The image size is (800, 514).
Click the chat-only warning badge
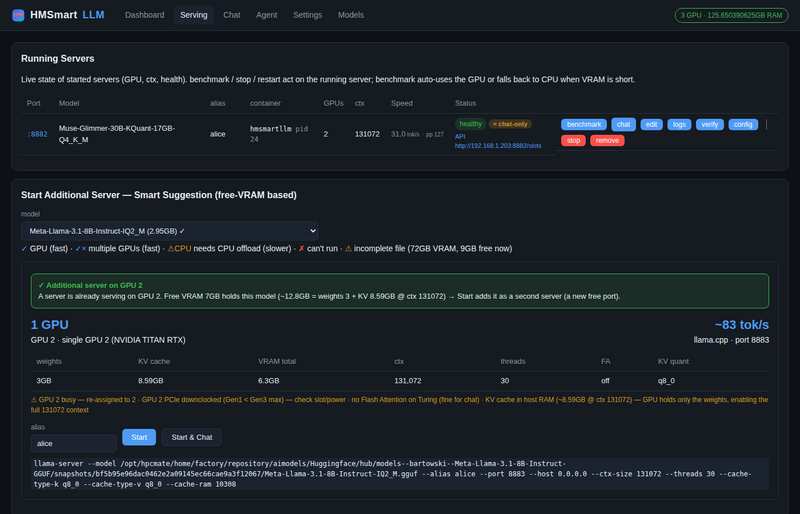[510, 124]
